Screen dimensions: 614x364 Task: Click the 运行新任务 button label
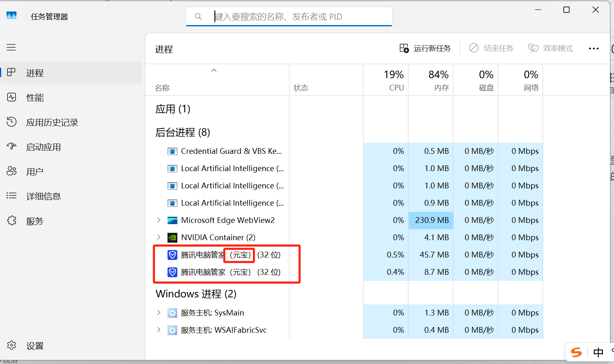pyautogui.click(x=432, y=49)
